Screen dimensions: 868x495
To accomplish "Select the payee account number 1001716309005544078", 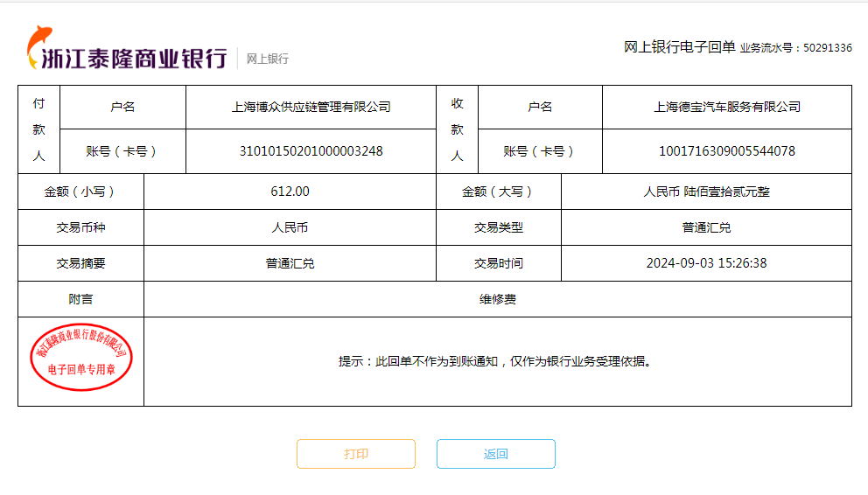I will [x=726, y=151].
